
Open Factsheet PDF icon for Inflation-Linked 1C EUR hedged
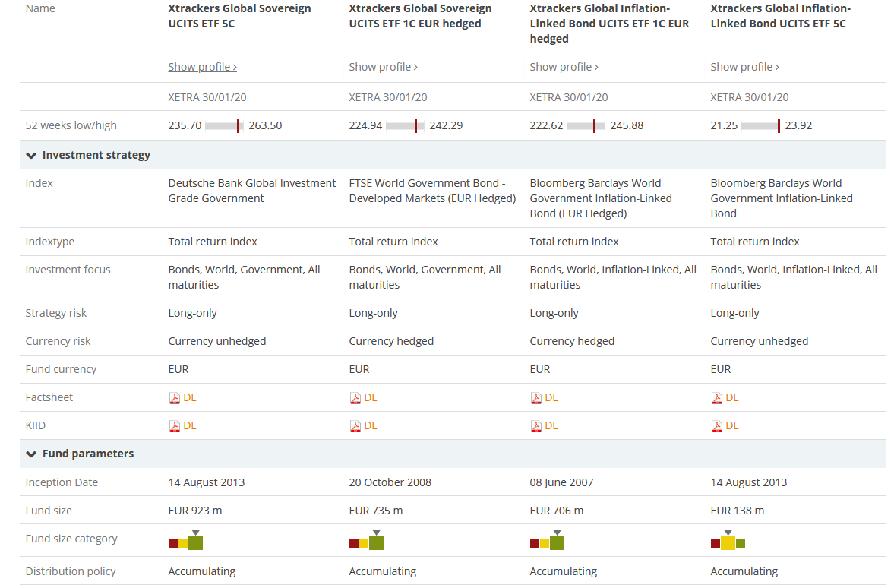[535, 397]
